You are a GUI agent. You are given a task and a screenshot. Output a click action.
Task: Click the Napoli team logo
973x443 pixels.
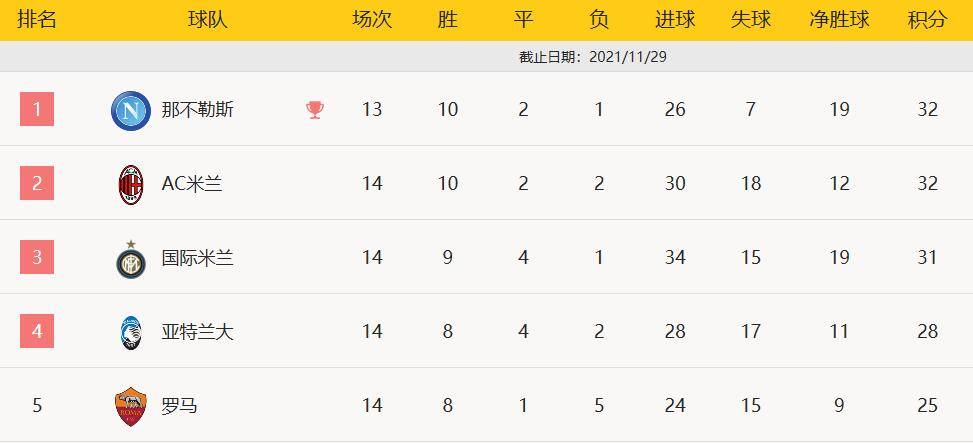(131, 110)
